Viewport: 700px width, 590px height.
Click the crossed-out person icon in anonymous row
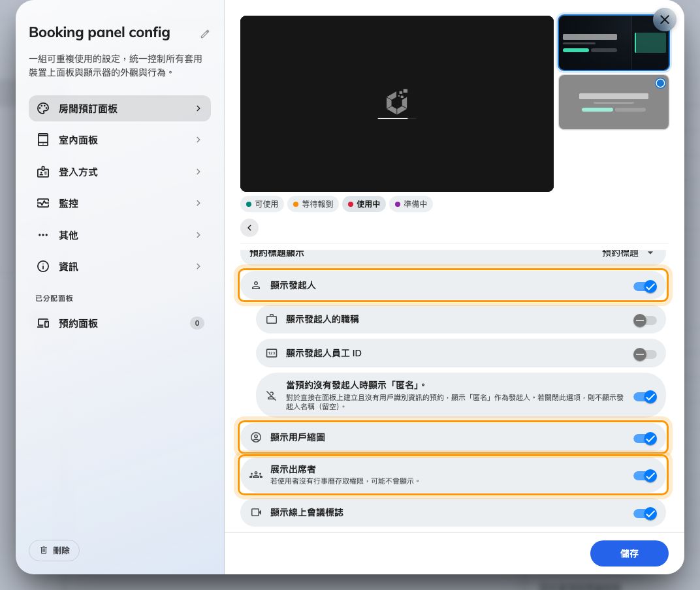tap(272, 396)
